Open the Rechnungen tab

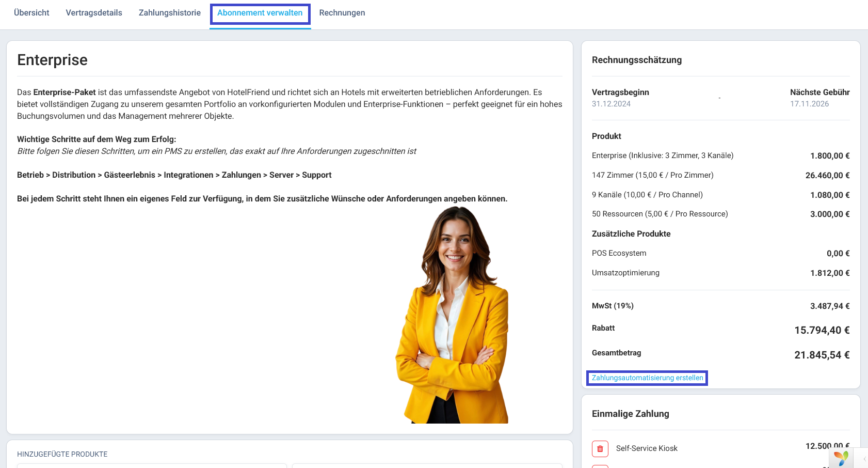coord(342,13)
